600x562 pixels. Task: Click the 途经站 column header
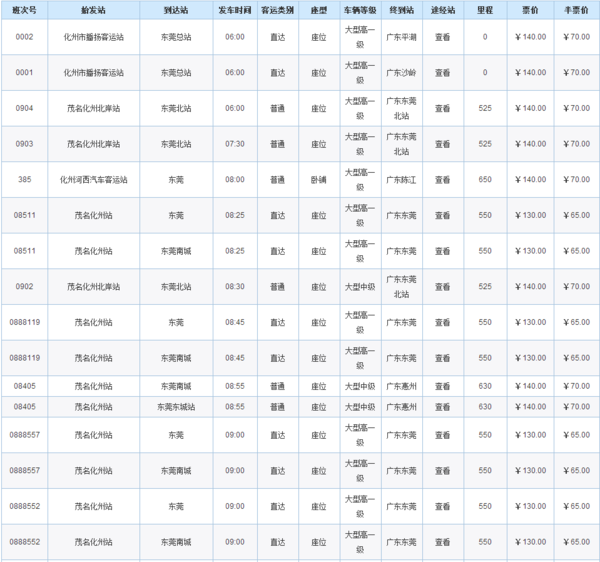[442, 8]
